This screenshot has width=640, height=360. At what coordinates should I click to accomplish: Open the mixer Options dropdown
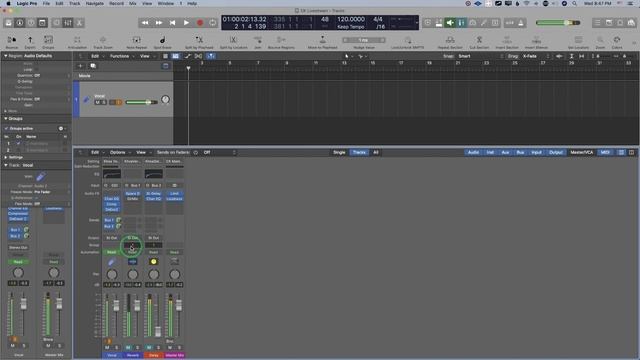pos(119,152)
